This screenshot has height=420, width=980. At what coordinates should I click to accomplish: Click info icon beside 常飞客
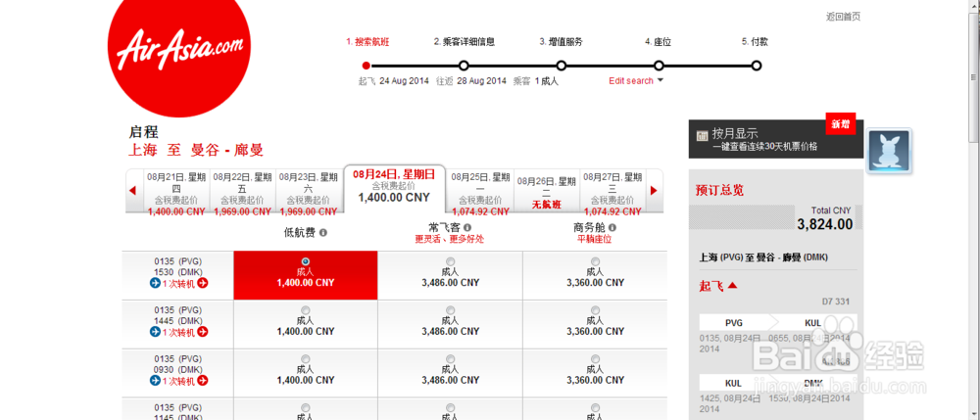tap(466, 228)
